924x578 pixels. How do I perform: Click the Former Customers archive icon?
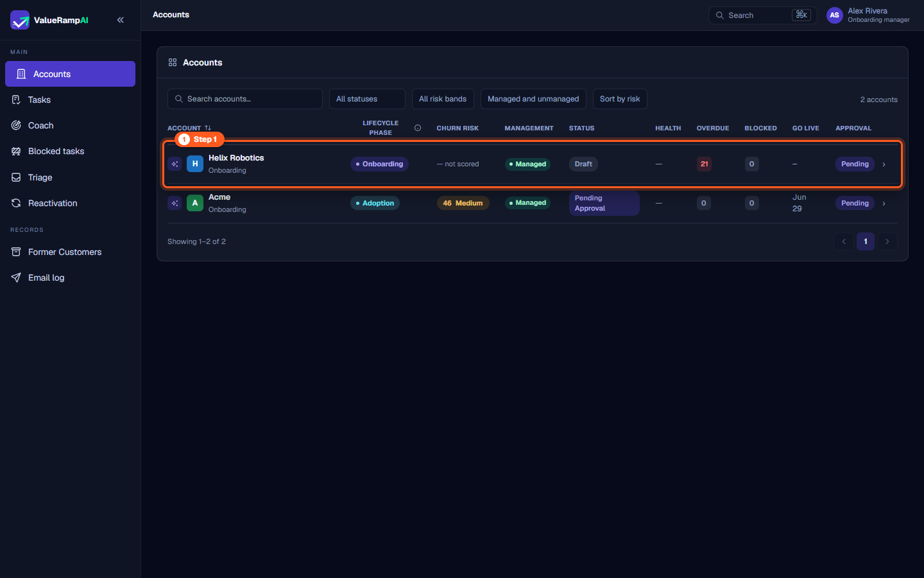pos(16,252)
